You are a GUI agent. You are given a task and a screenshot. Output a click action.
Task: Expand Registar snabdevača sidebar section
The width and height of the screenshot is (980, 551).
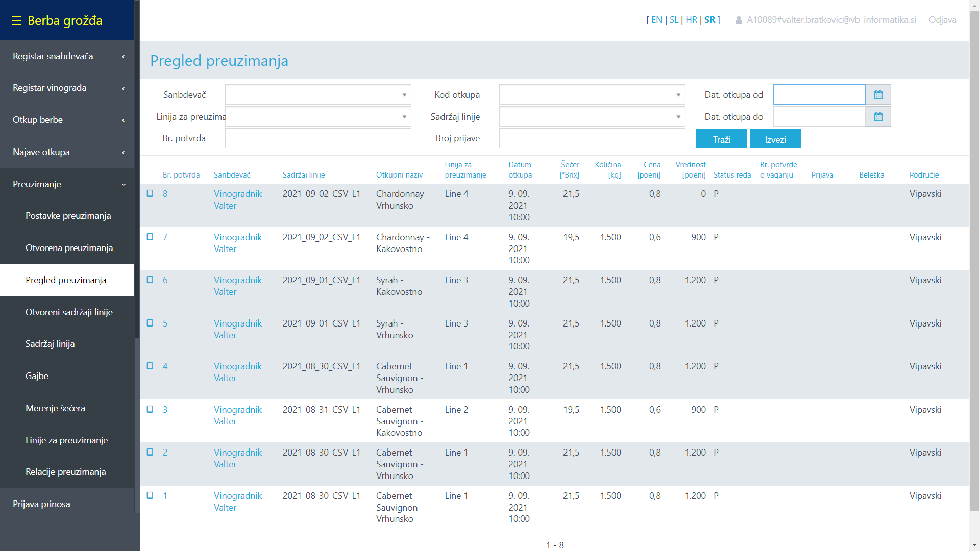pos(67,56)
